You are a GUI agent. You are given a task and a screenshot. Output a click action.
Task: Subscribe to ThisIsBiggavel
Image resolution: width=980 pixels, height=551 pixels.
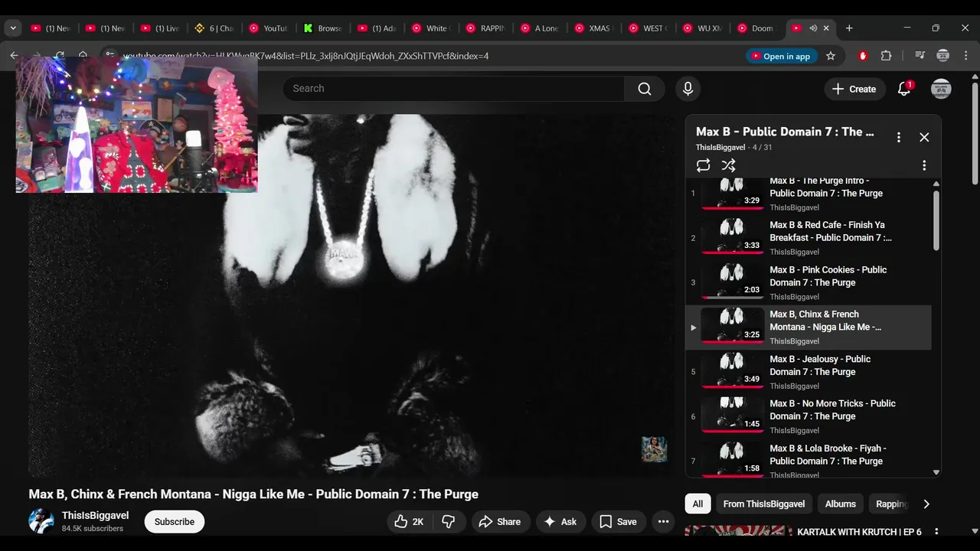[175, 522]
